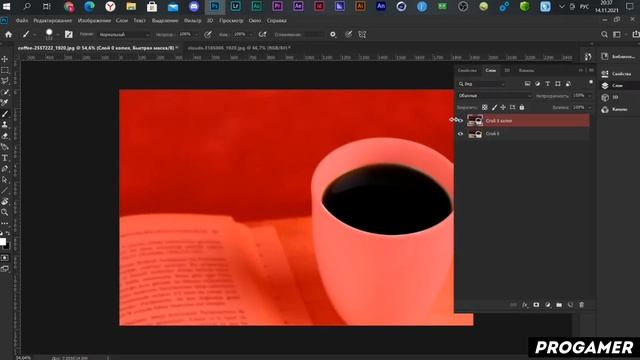This screenshot has height=360, width=640.
Task: Select the Lasso tool
Action: click(5, 81)
